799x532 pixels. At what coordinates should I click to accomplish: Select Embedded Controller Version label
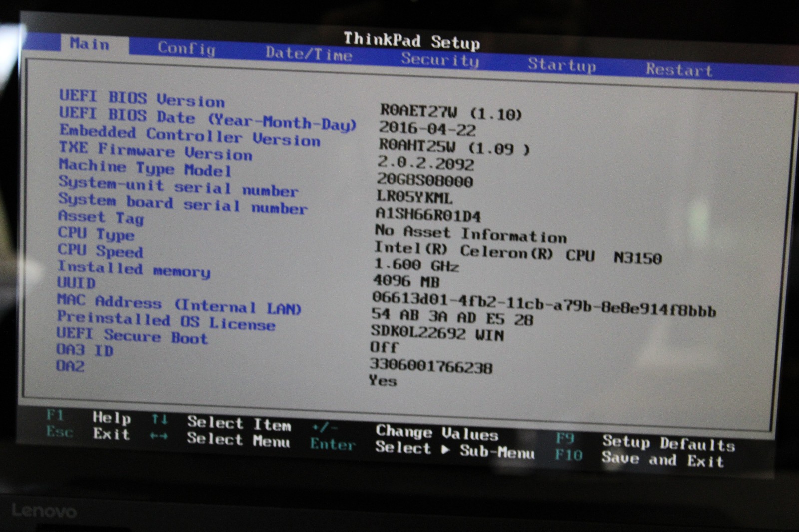tap(190, 135)
